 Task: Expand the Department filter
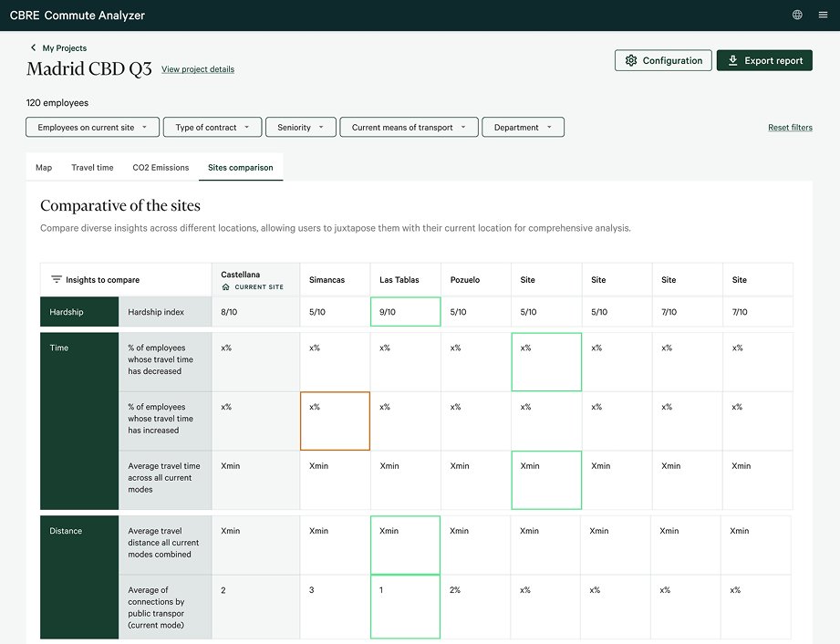(523, 127)
